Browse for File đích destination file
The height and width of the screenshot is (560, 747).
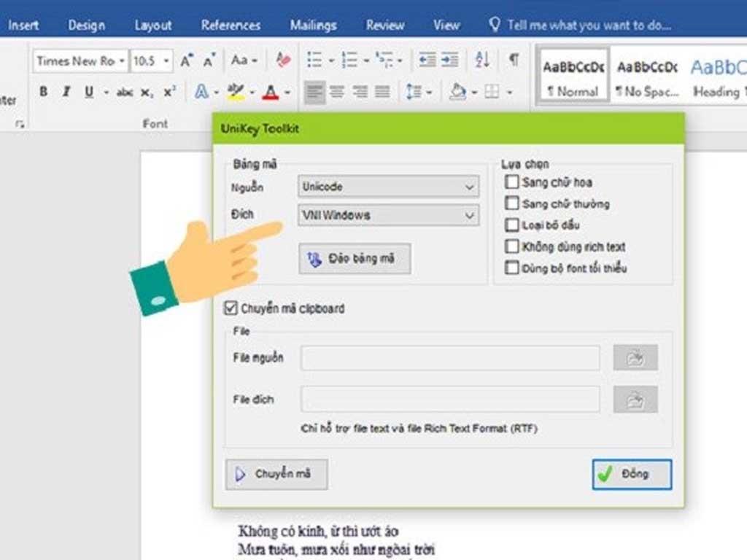[635, 399]
